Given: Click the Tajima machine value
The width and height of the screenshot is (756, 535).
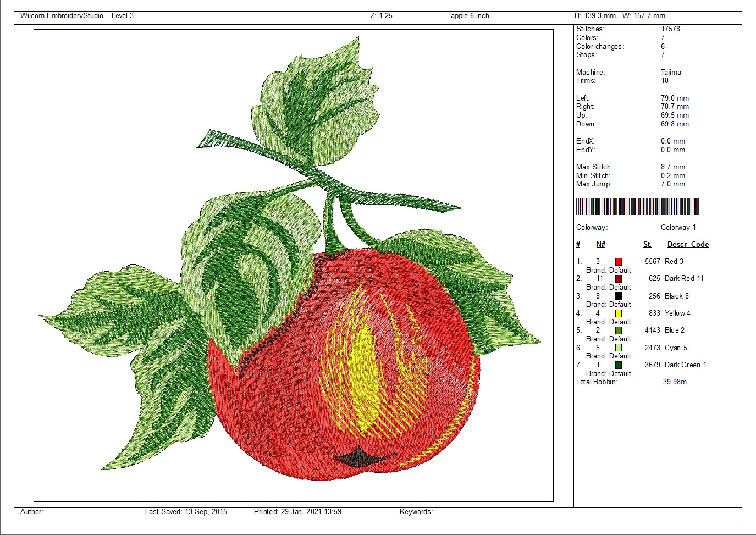Looking at the screenshot, I should (x=671, y=73).
